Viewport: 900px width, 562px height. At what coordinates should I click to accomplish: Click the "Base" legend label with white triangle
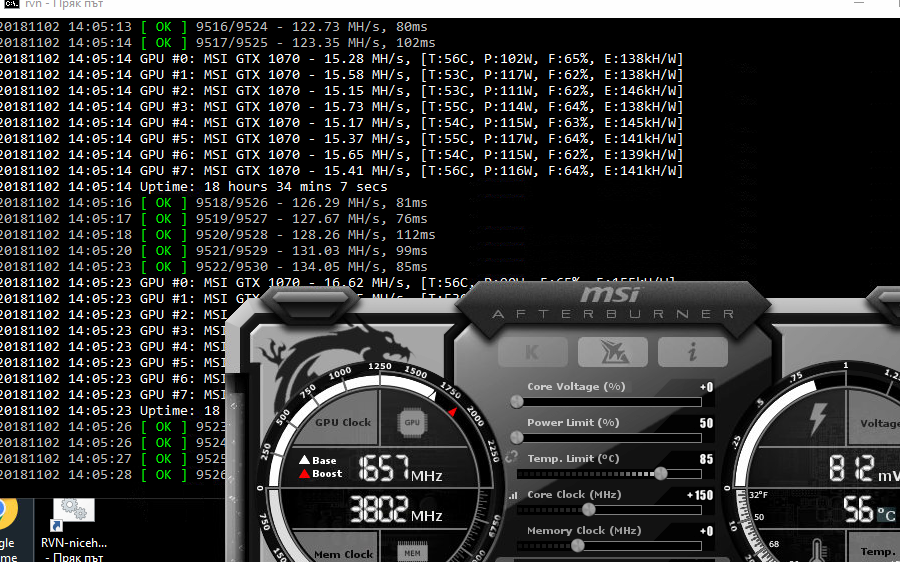point(317,460)
